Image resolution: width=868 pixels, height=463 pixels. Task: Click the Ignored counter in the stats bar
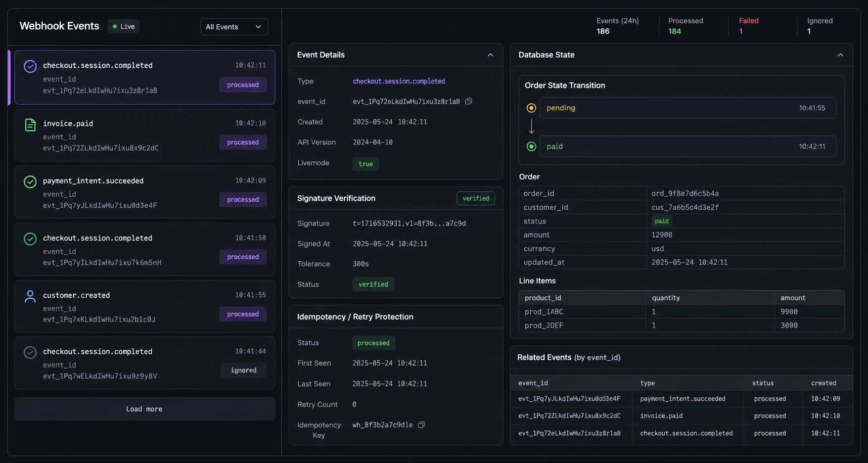tap(819, 26)
